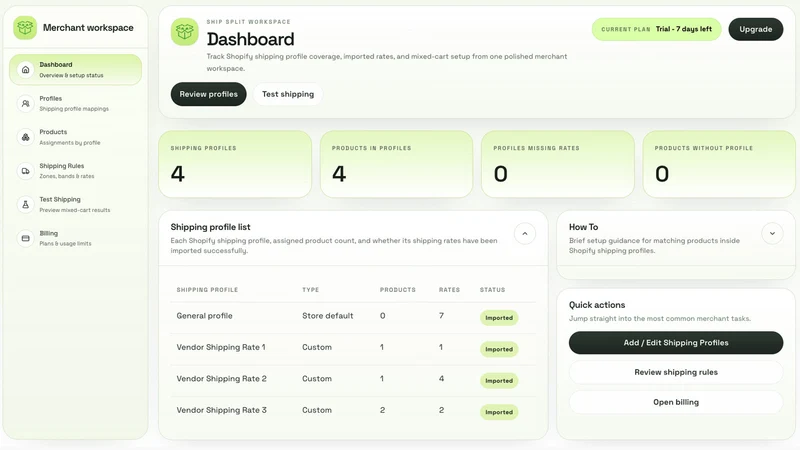This screenshot has width=800, height=450.
Task: Select the Vendor Shipping Rate 2 row
Action: pos(353,381)
